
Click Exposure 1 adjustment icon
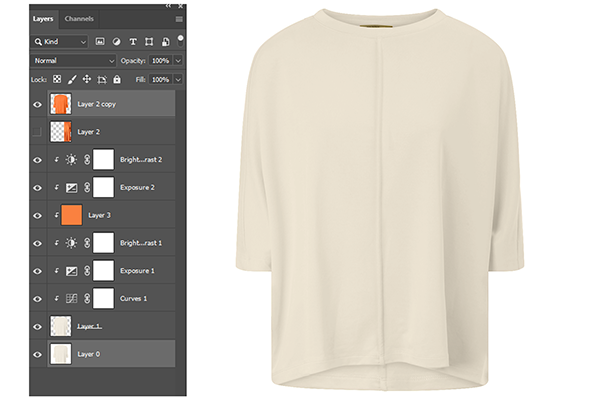click(x=72, y=271)
